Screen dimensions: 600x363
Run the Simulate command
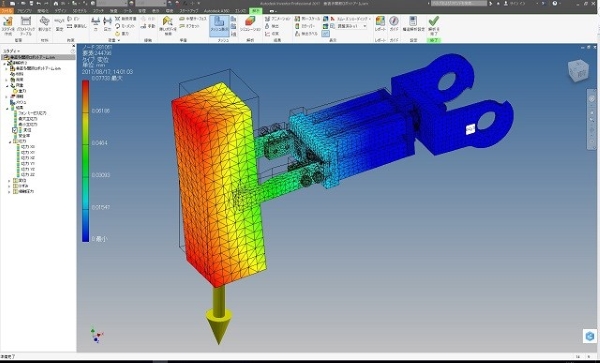250,24
